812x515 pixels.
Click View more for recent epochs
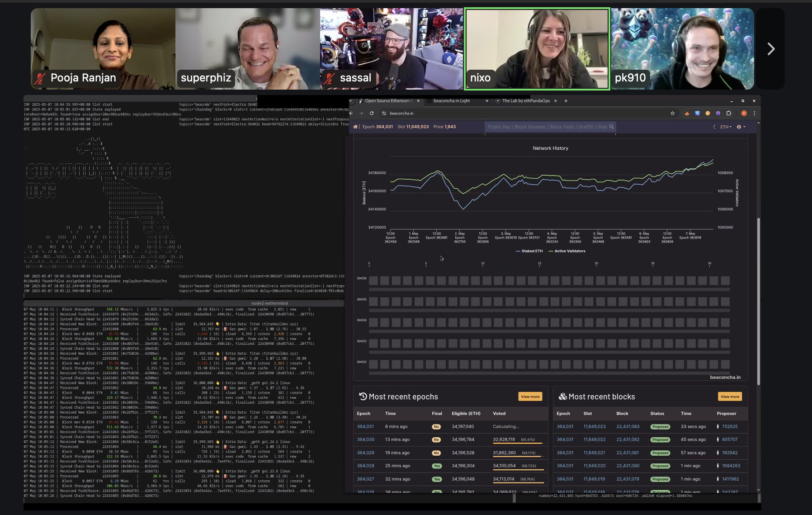tap(530, 397)
